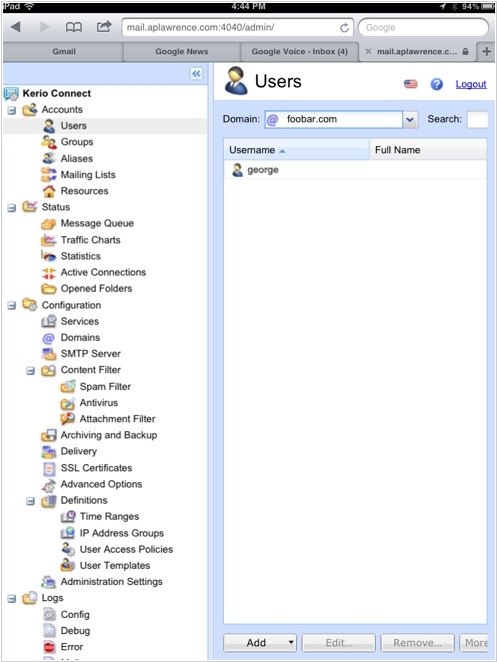Collapse the sidebar with double chevron

tap(196, 73)
